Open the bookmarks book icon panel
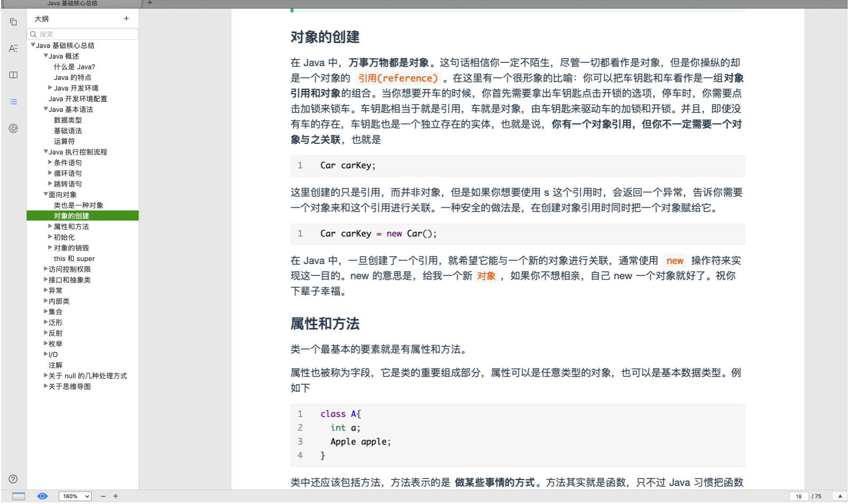 click(13, 75)
